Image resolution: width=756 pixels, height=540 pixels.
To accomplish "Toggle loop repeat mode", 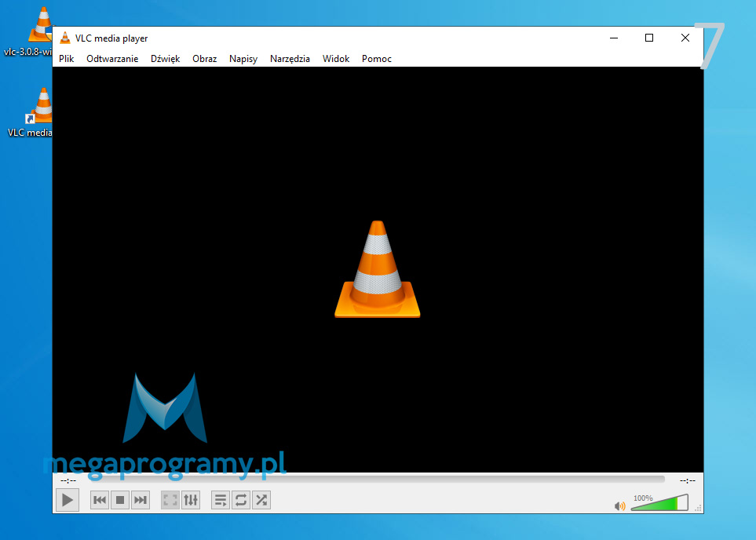I will click(x=241, y=500).
